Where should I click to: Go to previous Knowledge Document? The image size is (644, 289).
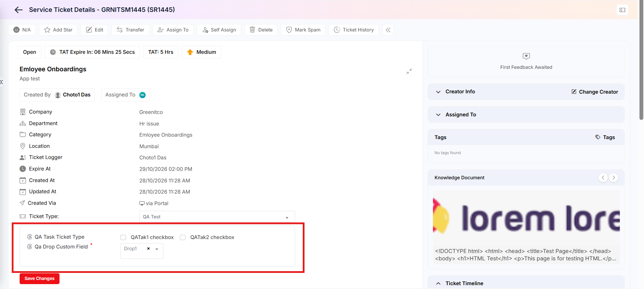[603, 178]
